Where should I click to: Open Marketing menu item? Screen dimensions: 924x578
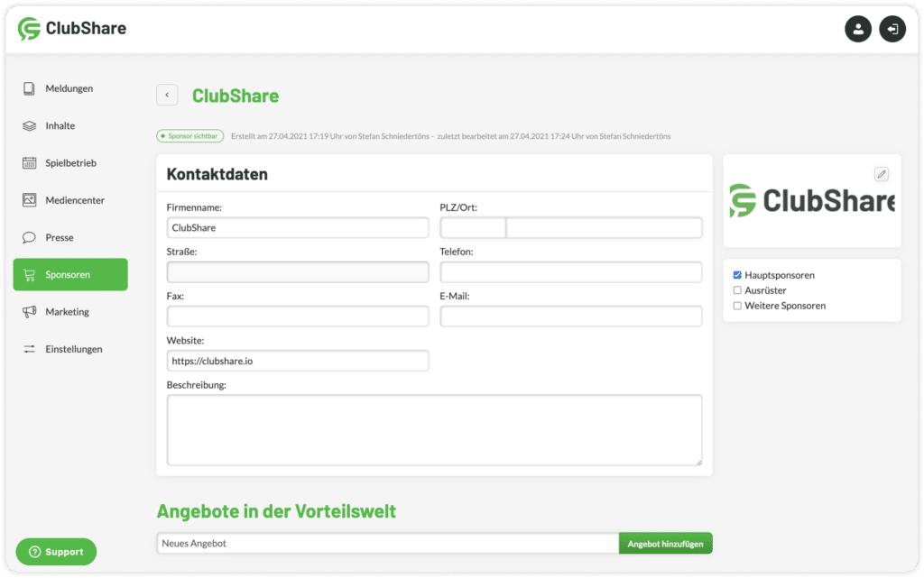tap(70, 312)
